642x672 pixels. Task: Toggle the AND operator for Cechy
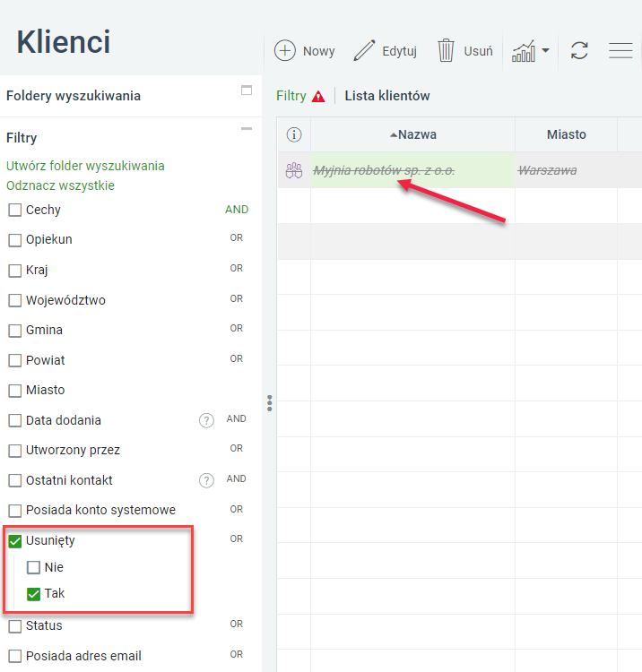click(x=237, y=209)
